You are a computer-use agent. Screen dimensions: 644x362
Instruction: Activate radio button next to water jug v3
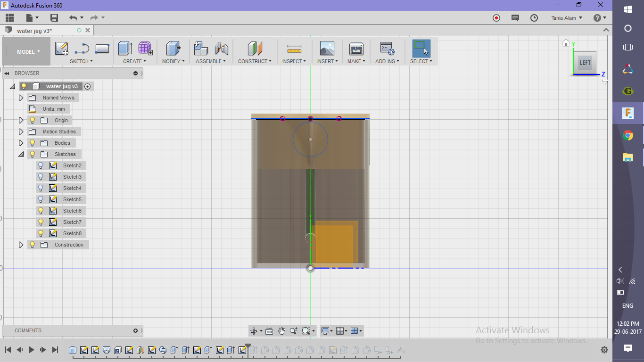pyautogui.click(x=87, y=86)
